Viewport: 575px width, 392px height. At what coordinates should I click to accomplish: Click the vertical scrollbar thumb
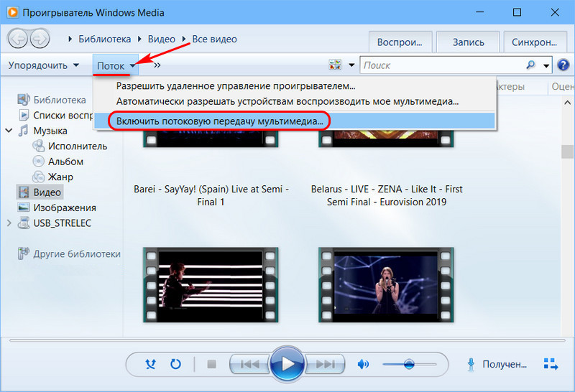coord(567,151)
